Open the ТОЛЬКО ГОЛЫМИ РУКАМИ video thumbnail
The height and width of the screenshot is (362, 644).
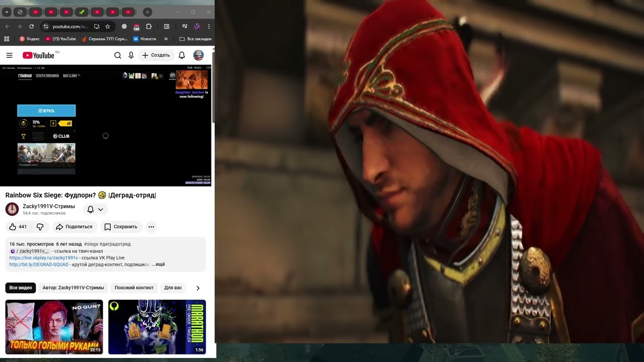tap(54, 327)
